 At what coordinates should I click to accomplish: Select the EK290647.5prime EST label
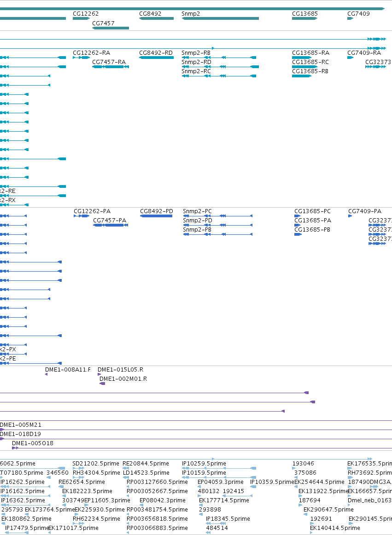pos(328,509)
